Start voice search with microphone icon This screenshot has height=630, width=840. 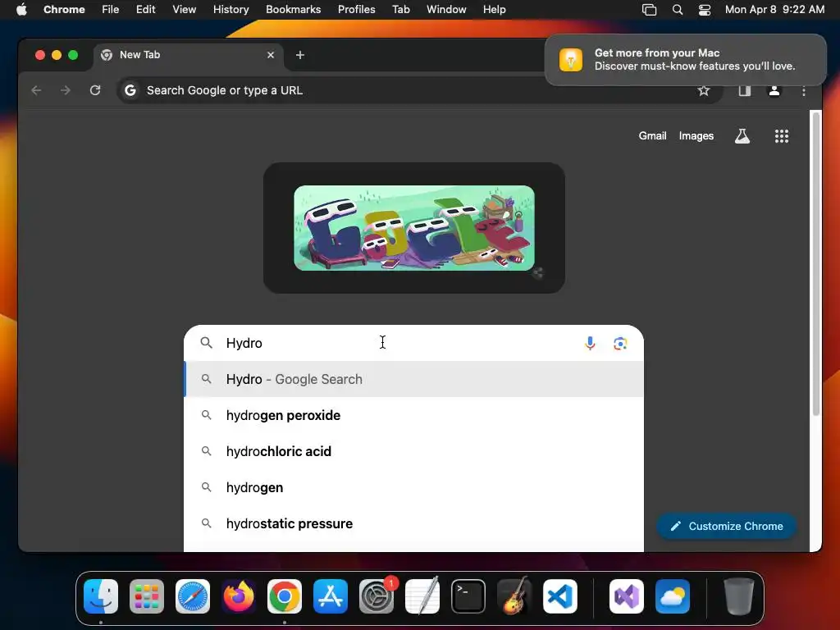click(x=590, y=343)
